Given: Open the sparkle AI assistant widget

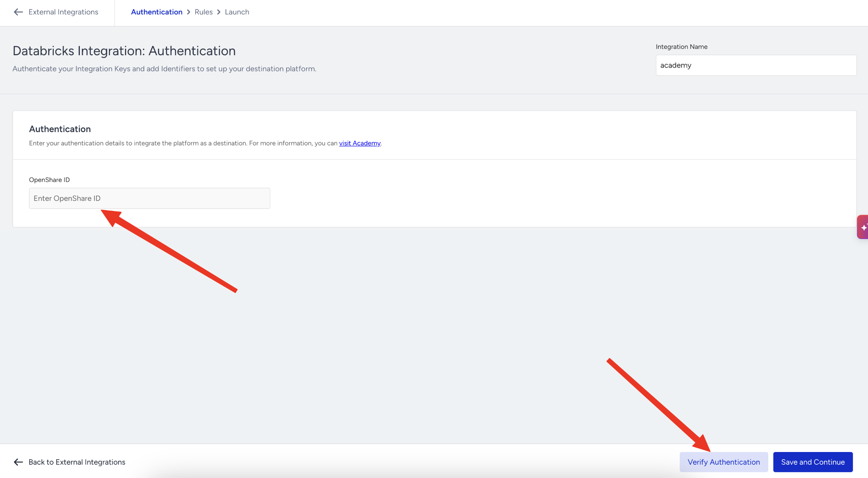Looking at the screenshot, I should (x=863, y=227).
